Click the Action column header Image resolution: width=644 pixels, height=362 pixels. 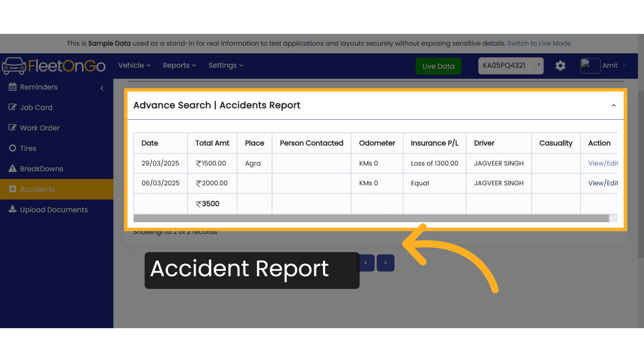pyautogui.click(x=599, y=143)
